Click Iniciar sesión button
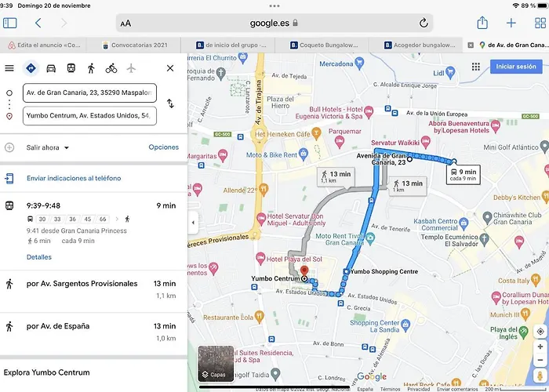Screen dimensions: 549x392 tap(516, 67)
